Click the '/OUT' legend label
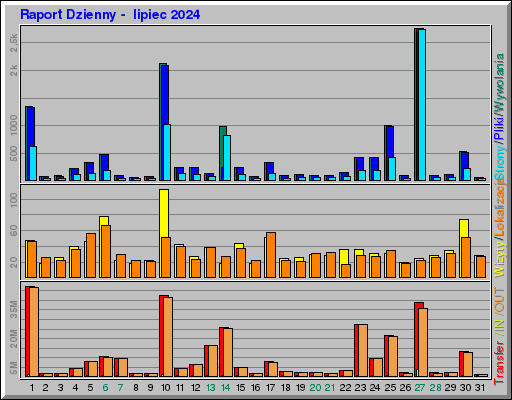 pos(499,301)
